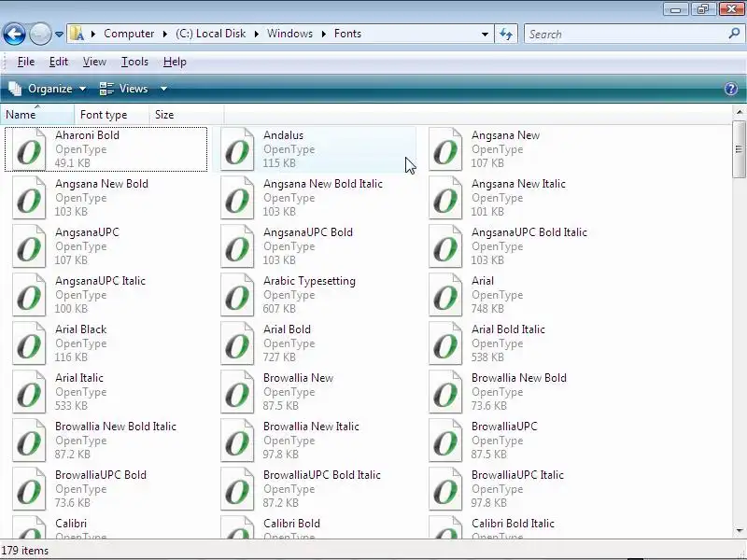
Task: Select the AngsanaUPC font icon
Action: 29,246
